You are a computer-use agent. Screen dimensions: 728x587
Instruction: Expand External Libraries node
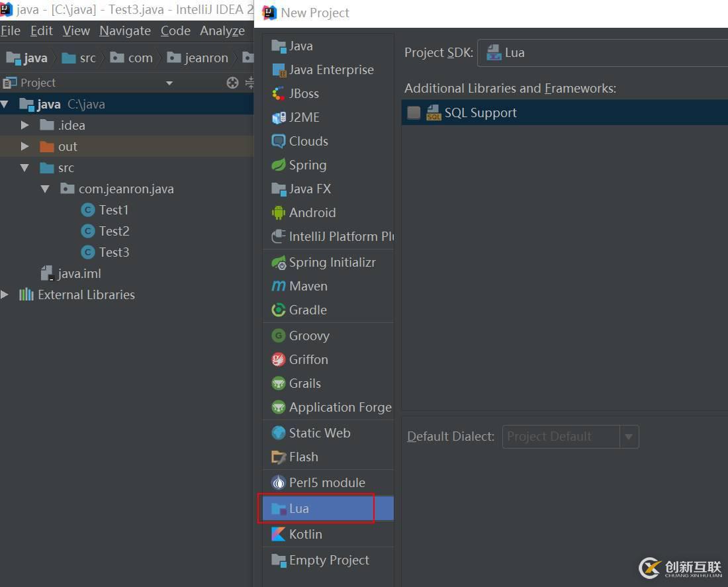tap(5, 294)
